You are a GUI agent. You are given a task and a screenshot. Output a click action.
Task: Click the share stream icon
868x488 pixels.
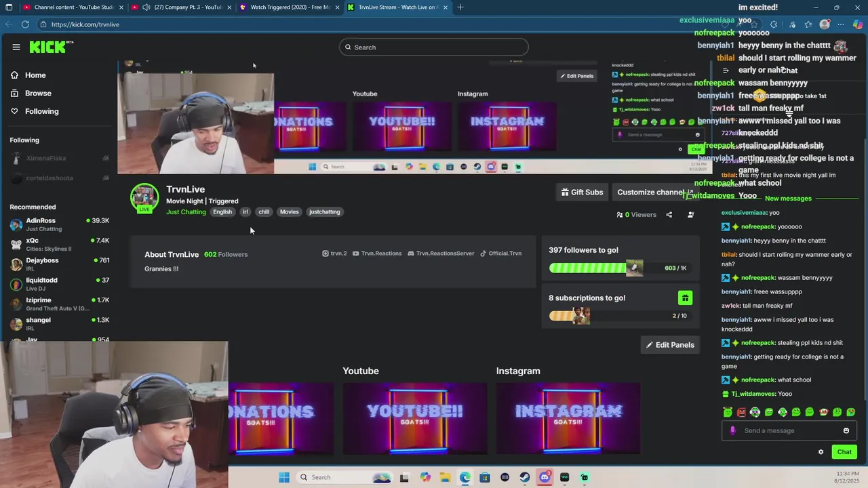click(669, 215)
